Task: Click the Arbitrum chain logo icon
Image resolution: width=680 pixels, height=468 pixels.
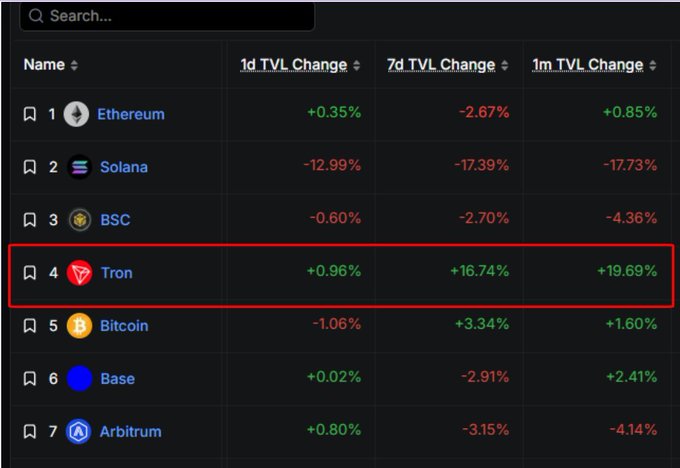Action: (79, 431)
